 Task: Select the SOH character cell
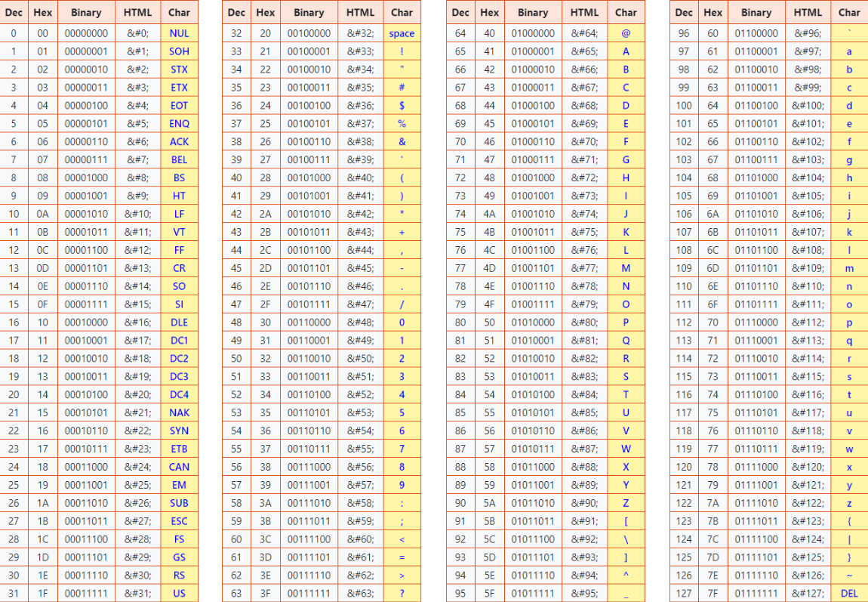179,51
